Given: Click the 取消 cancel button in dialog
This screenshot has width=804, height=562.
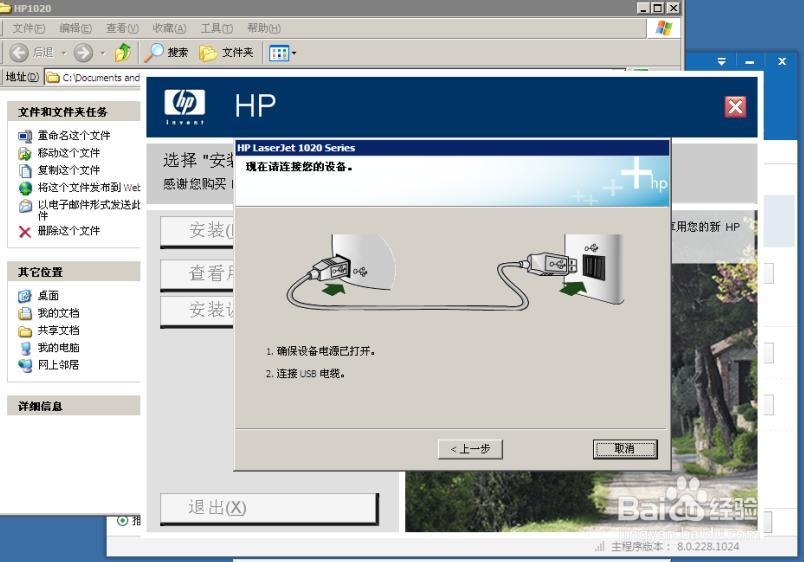Looking at the screenshot, I should coord(625,449).
